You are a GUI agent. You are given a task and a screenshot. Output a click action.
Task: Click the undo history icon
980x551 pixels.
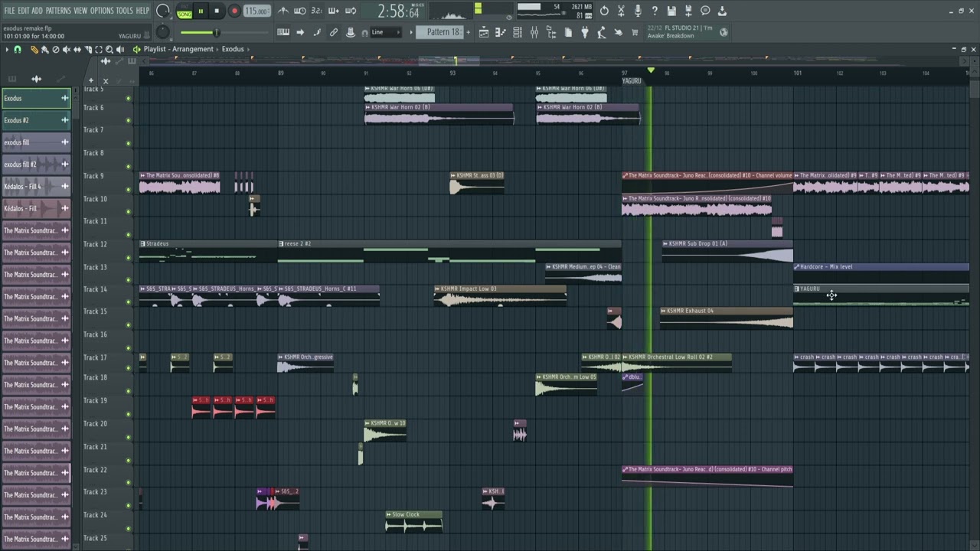point(604,11)
